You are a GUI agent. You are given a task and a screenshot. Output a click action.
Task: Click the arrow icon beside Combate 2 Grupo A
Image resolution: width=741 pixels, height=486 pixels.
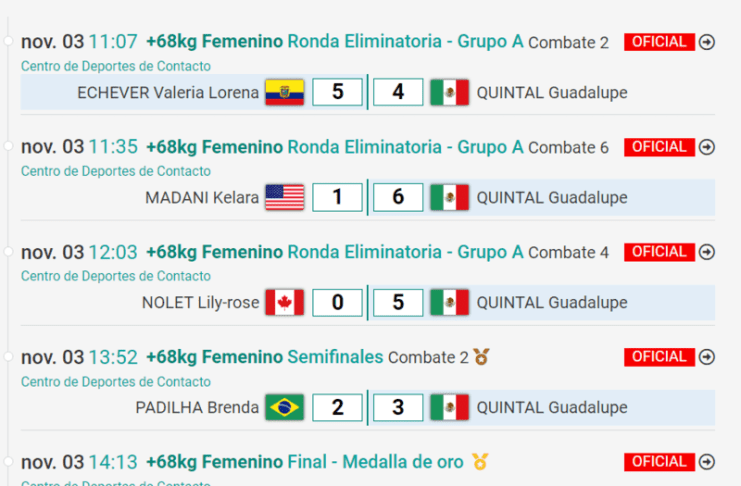coord(707,42)
